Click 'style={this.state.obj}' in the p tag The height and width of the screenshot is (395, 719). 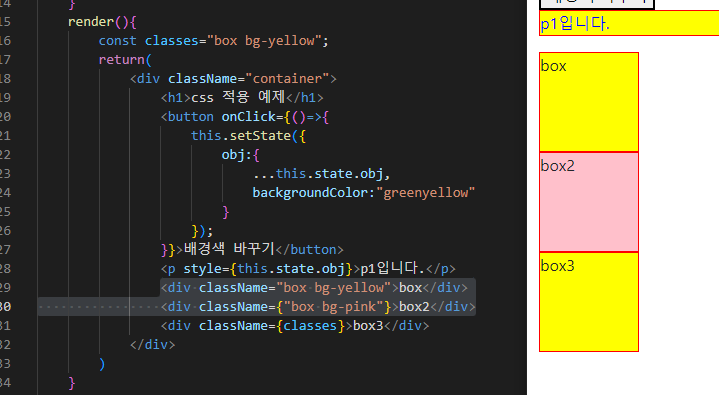(x=268, y=268)
